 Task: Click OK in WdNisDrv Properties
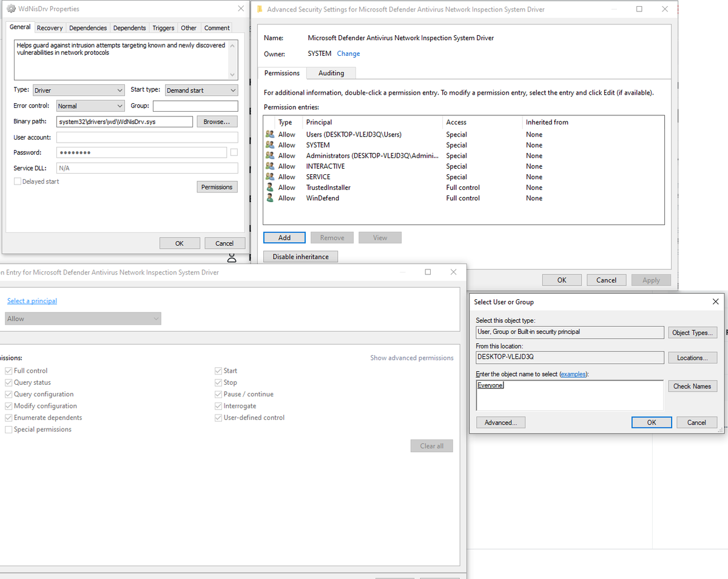180,243
